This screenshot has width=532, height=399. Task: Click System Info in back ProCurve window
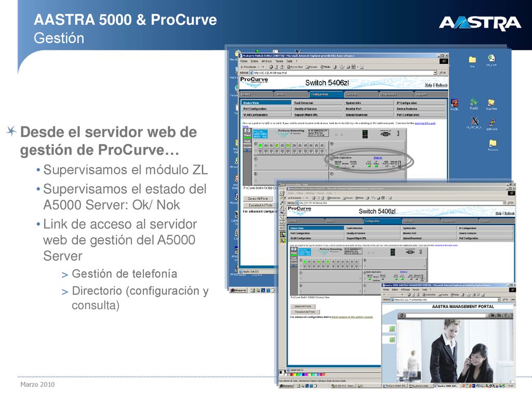(369, 103)
